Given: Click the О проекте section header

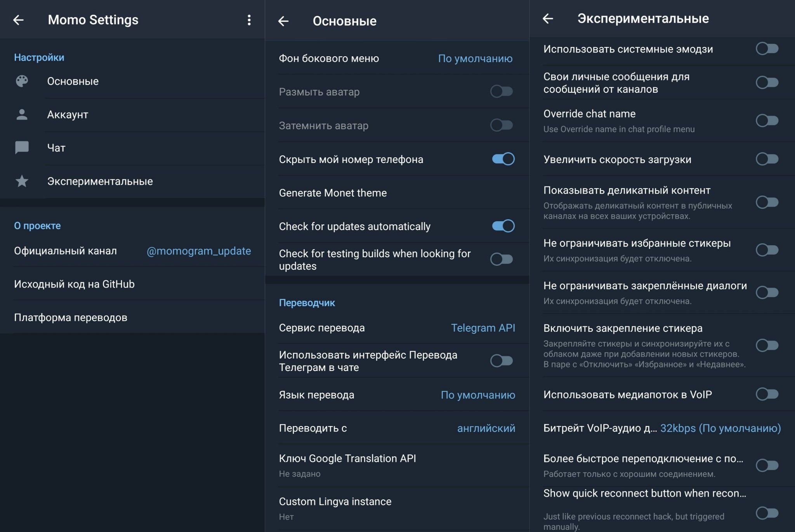Looking at the screenshot, I should (37, 226).
